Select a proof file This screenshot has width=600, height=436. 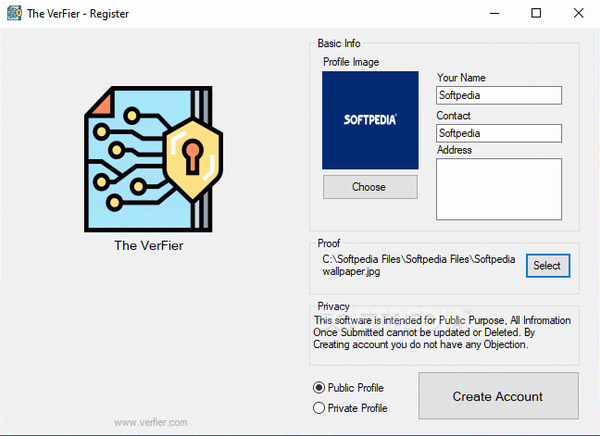click(548, 265)
